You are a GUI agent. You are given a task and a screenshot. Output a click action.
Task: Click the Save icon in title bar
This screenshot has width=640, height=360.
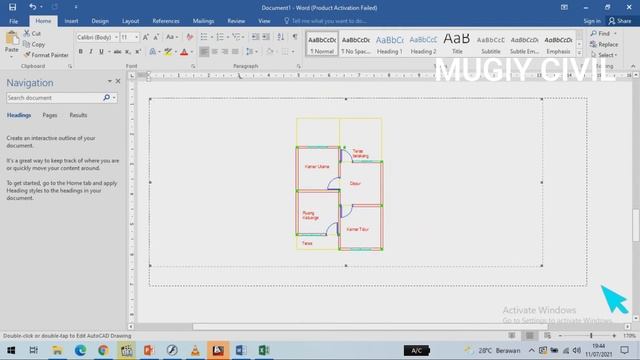click(12, 7)
